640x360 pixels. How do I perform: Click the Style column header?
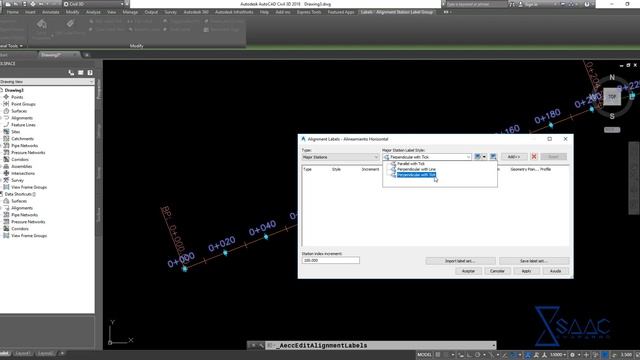(336, 169)
